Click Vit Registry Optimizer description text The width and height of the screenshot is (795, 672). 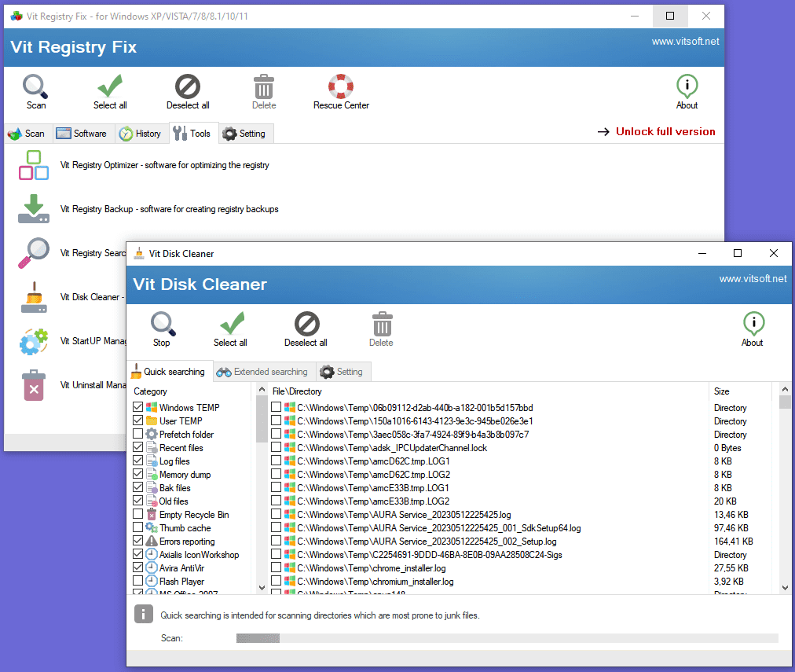(x=165, y=165)
